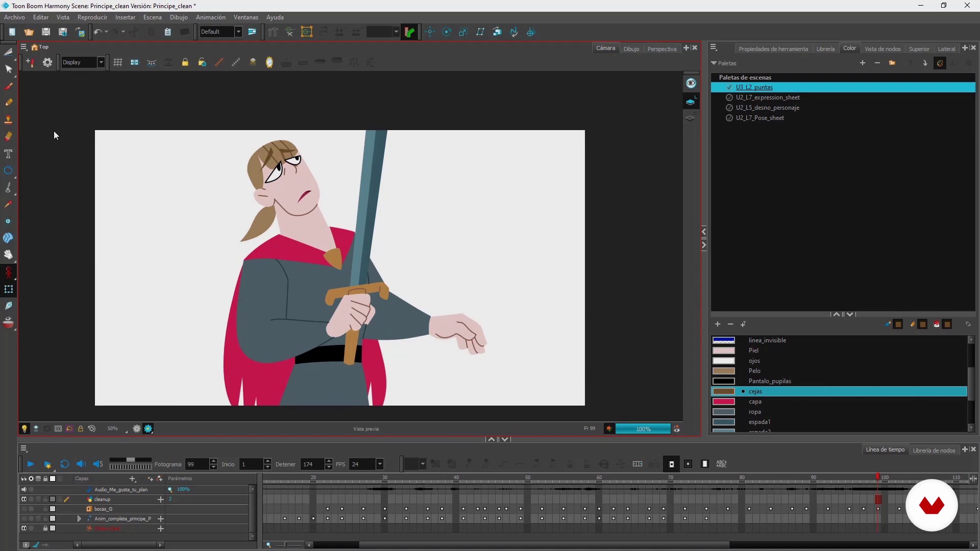Click the Light Table bulb icon
980x551 pixels.
click(x=24, y=429)
